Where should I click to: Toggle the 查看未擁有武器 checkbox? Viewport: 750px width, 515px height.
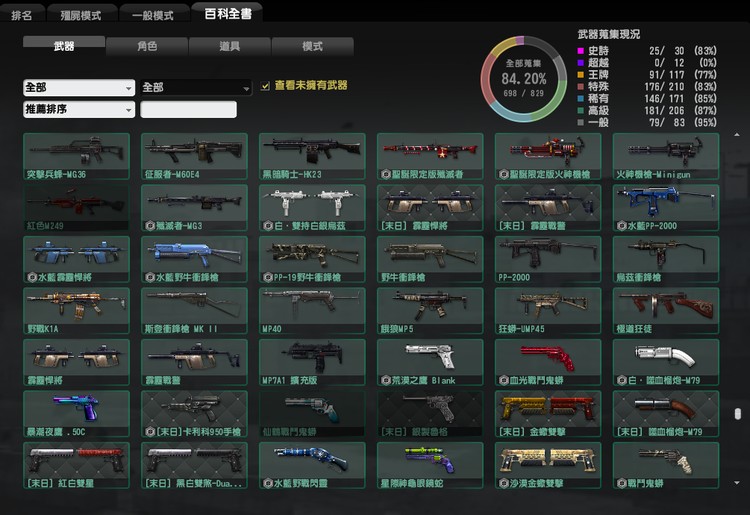[265, 86]
